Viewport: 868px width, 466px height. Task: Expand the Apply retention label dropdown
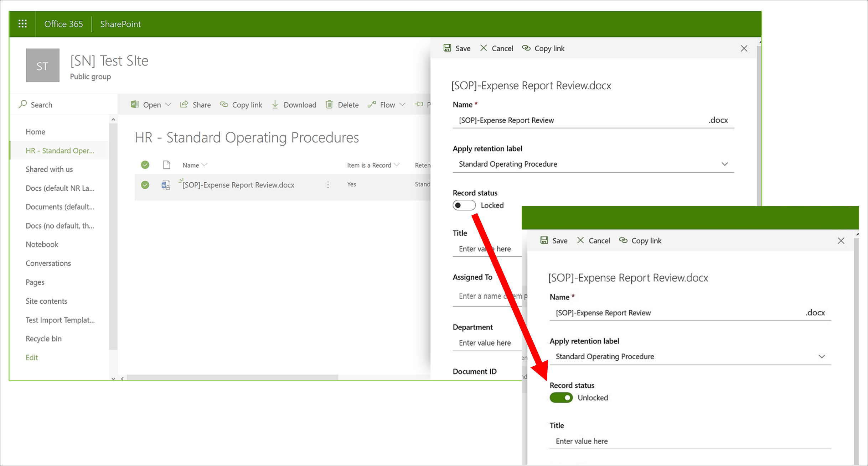tap(725, 164)
